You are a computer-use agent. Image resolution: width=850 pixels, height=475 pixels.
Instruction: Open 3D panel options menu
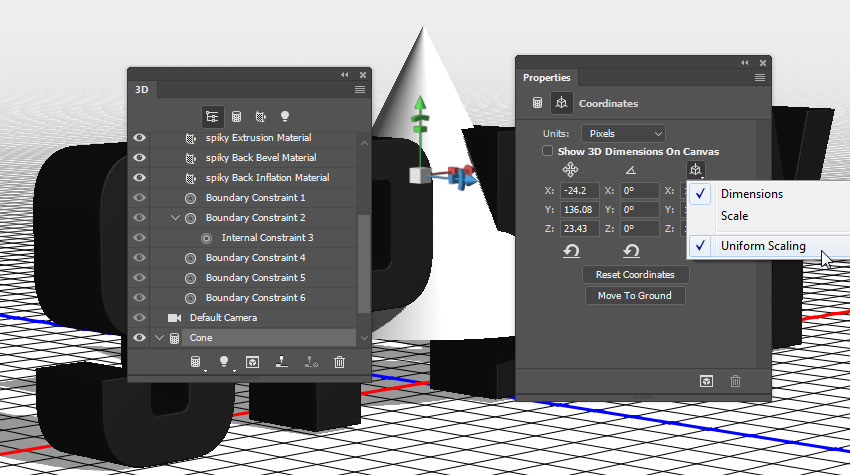click(x=359, y=89)
